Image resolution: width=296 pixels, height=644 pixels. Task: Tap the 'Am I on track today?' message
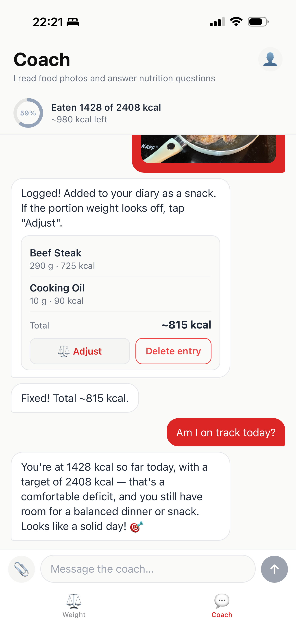[226, 432]
